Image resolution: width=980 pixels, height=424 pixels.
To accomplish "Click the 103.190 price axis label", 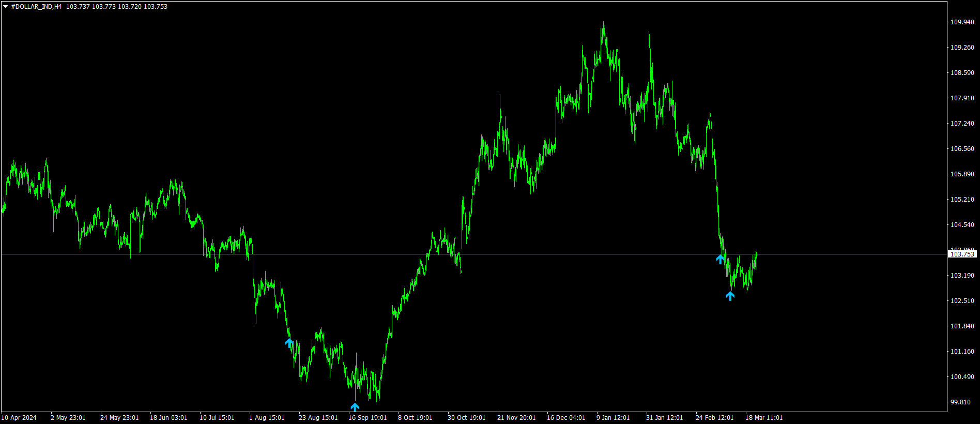I will click(962, 276).
